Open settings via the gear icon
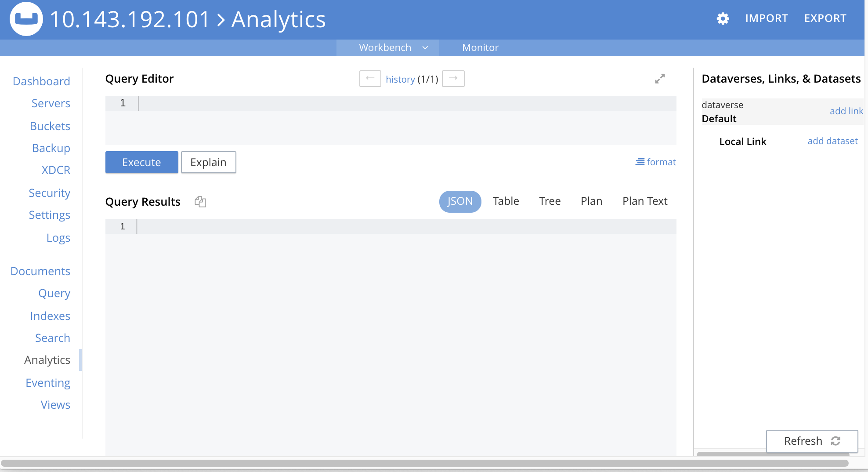The width and height of the screenshot is (868, 472). tap(723, 18)
